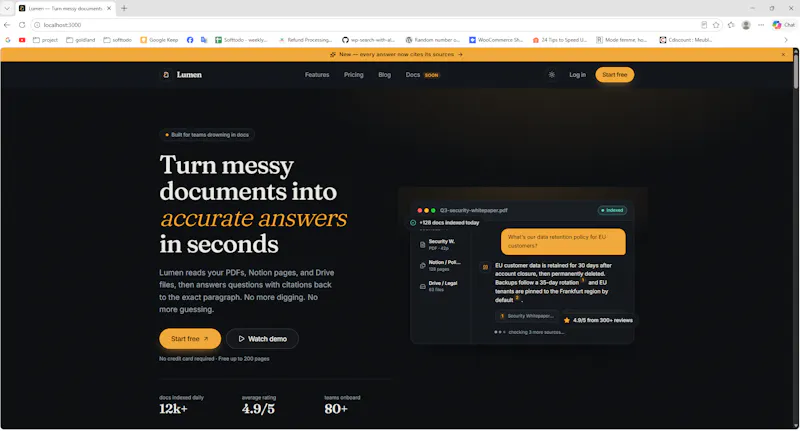The height and width of the screenshot is (431, 800).
Task: Open the Google Keep bookmark
Action: [159, 40]
